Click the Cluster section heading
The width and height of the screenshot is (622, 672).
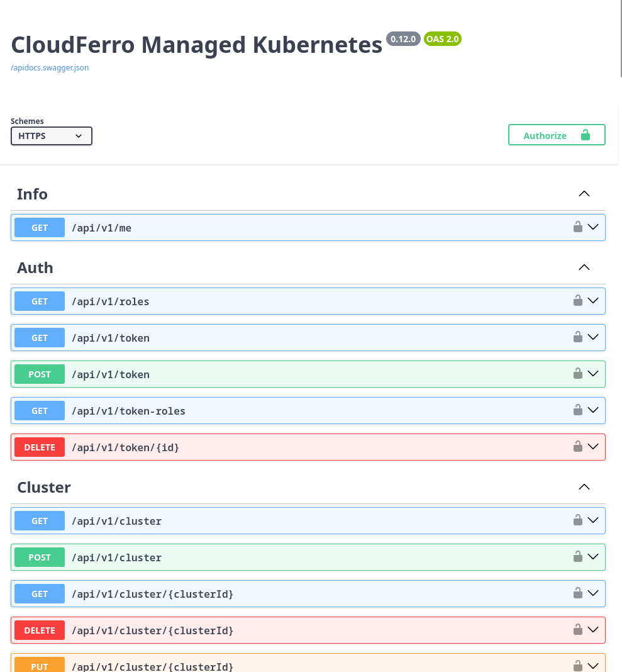(x=43, y=487)
